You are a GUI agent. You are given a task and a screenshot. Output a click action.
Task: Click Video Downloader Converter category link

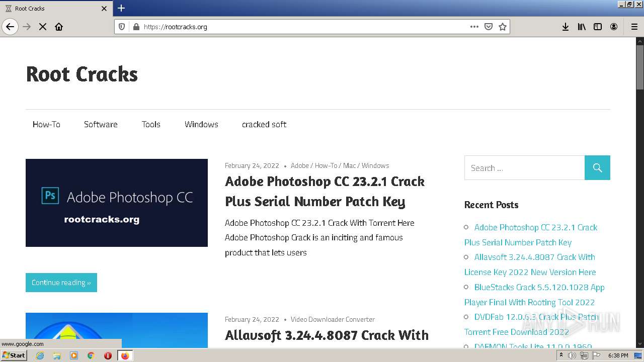tap(333, 319)
